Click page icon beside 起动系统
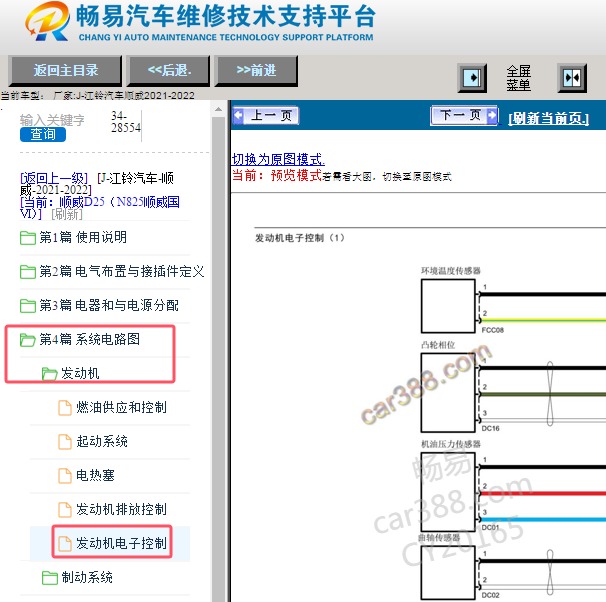This screenshot has width=606, height=602. coord(65,442)
